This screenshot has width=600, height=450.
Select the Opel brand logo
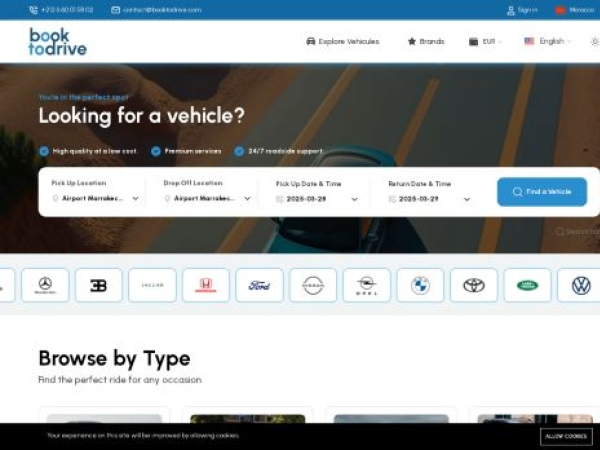tap(367, 285)
